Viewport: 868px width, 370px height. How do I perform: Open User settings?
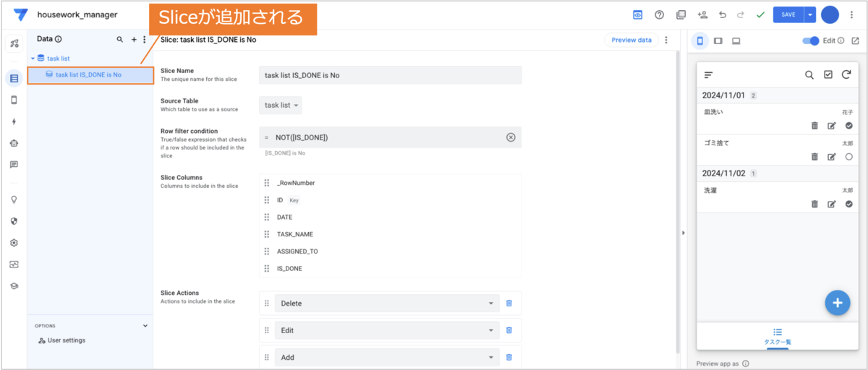pos(61,340)
